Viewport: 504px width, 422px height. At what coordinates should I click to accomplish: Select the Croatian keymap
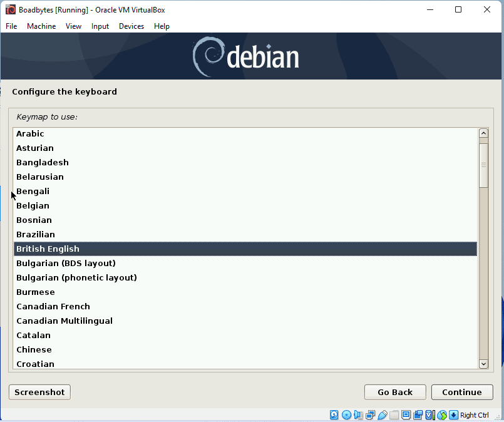point(245,364)
